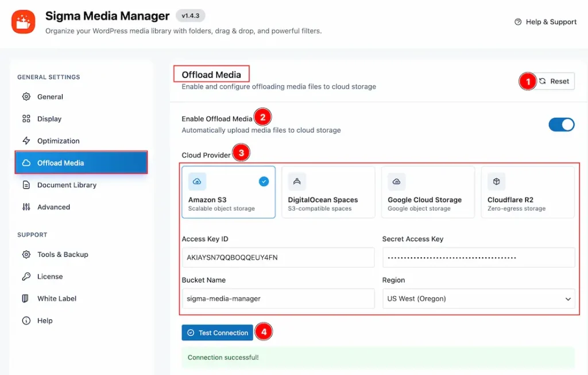Click the Bucket Name label
Viewport: 588px width, 375px height.
pos(204,280)
